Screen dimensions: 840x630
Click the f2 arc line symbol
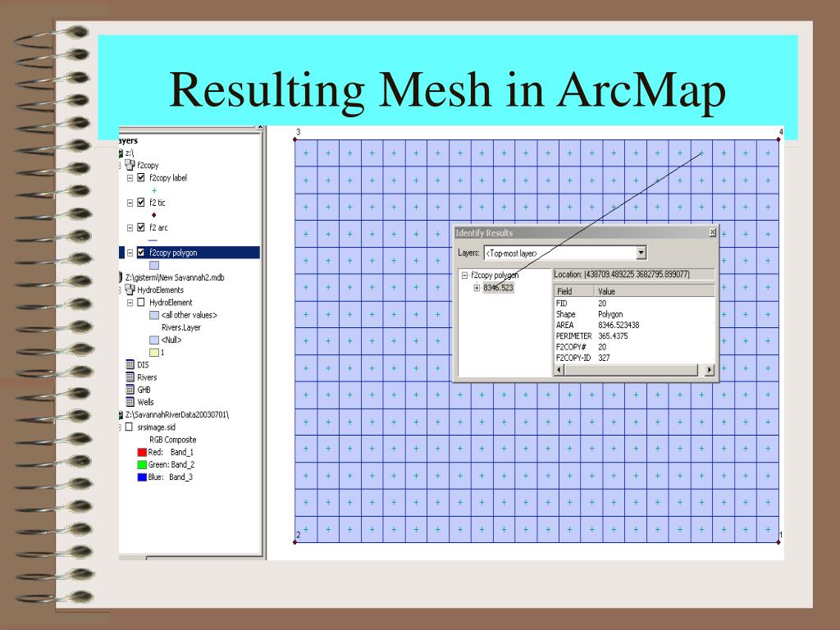pyautogui.click(x=153, y=240)
